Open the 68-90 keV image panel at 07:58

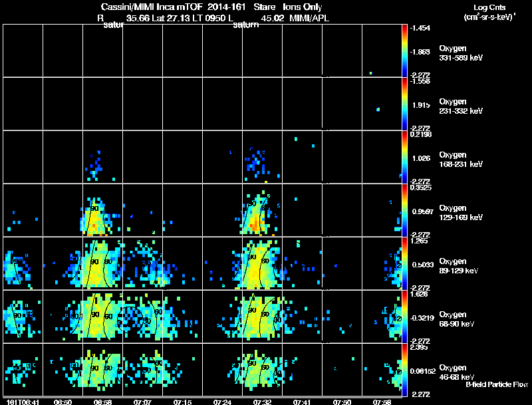pyautogui.click(x=382, y=317)
